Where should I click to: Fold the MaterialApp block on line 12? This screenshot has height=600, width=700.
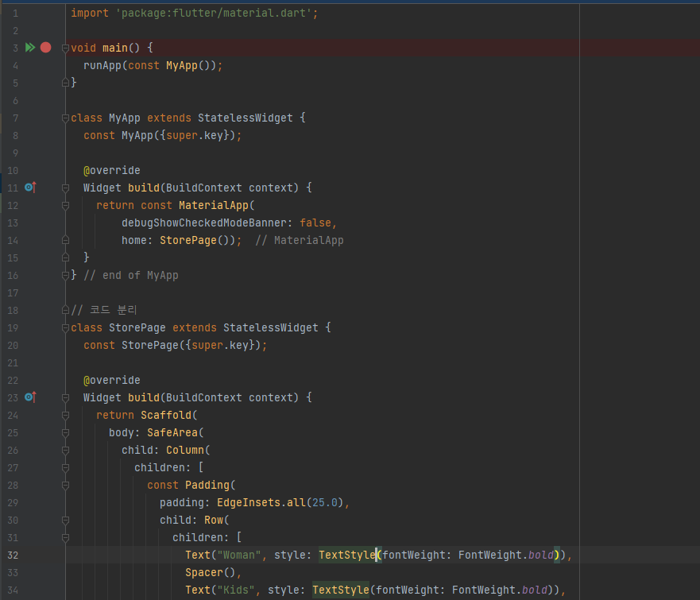65,205
